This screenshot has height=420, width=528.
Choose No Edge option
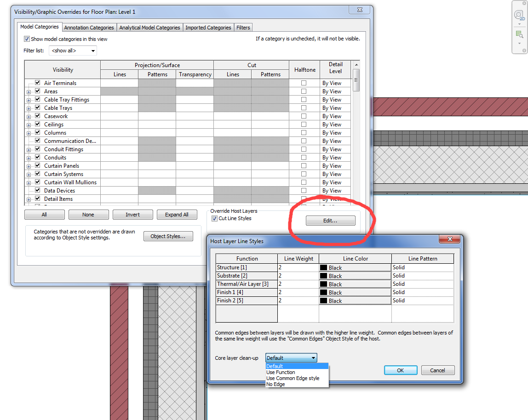point(297,384)
